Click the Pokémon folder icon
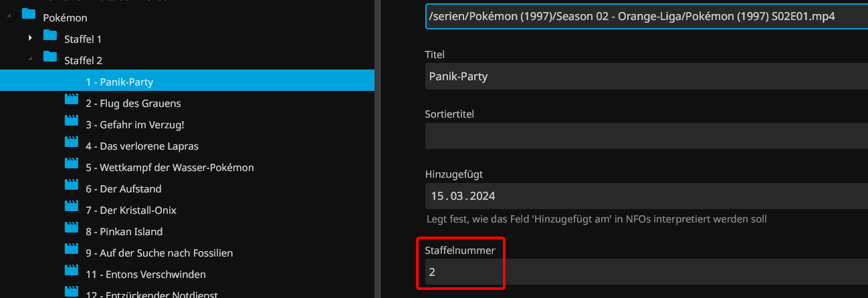 point(28,15)
